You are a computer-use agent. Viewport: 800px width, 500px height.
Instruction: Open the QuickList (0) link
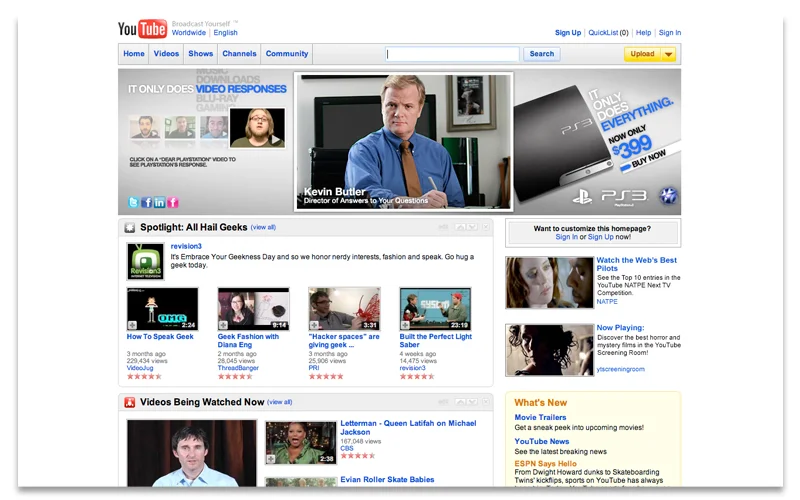[608, 33]
